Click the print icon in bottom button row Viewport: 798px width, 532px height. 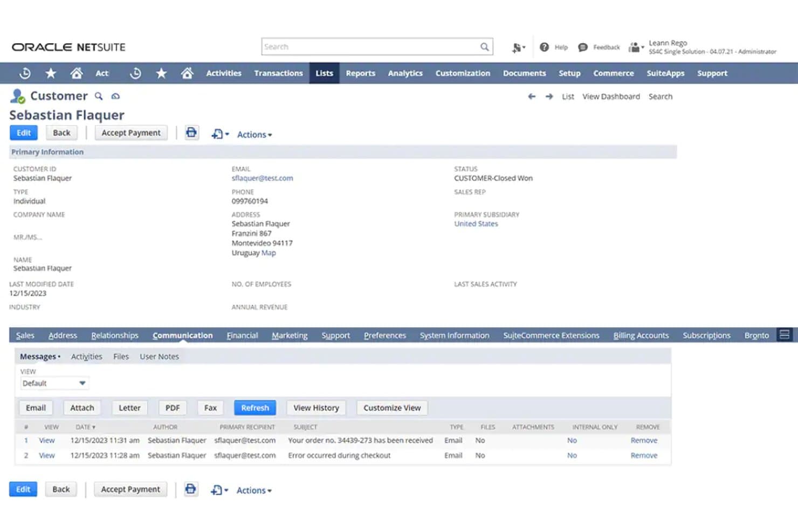click(191, 489)
